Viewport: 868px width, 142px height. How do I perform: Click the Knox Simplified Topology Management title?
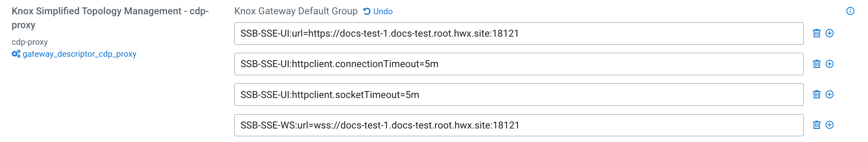pos(110,18)
